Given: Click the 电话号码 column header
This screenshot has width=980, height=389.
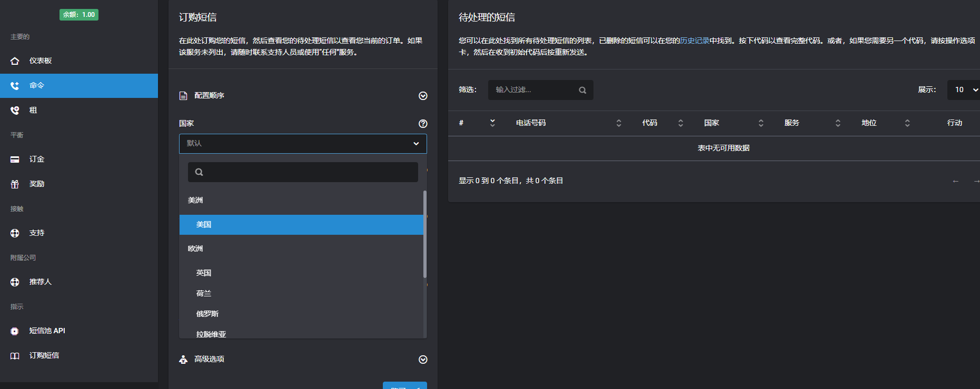Looking at the screenshot, I should pos(531,123).
